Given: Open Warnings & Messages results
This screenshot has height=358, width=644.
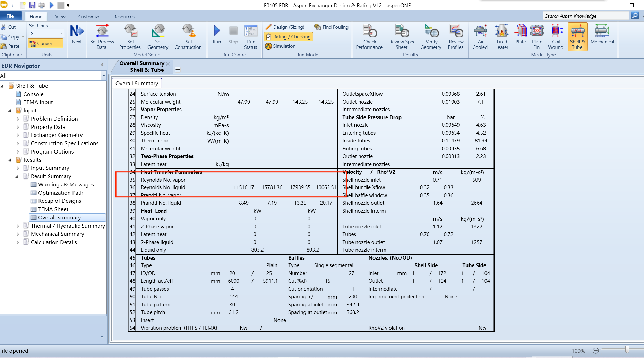Looking at the screenshot, I should (66, 185).
